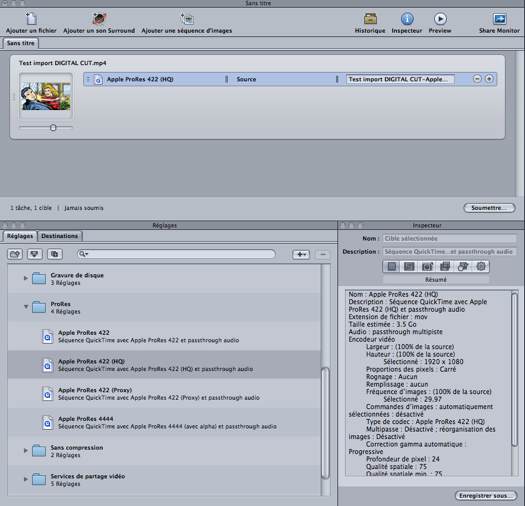Viewport: 525px width, 506px height.
Task: Expand Services de partage vidéo group
Action: pyautogui.click(x=26, y=479)
